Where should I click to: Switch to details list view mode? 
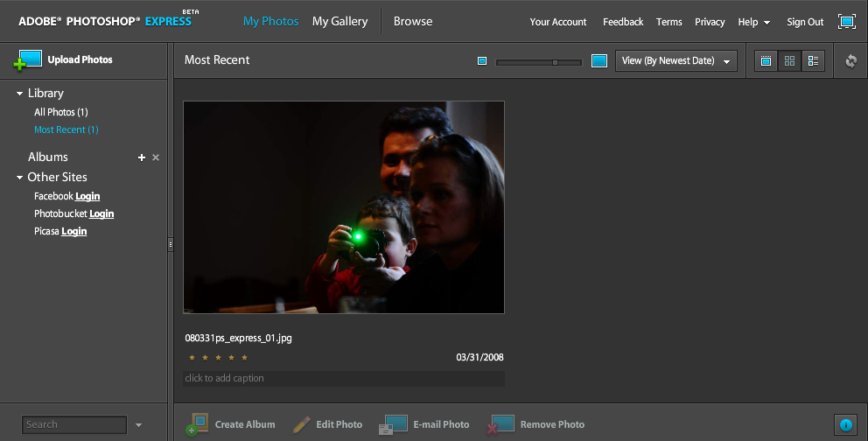[x=813, y=61]
